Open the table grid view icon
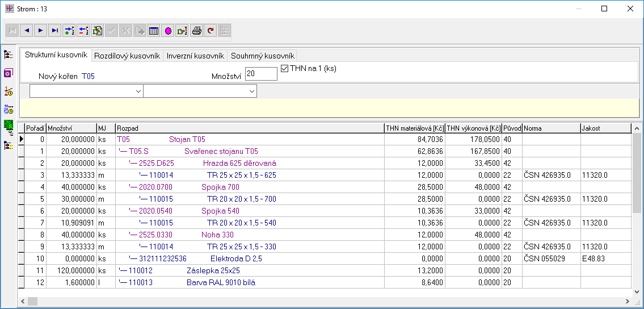 coord(154,31)
